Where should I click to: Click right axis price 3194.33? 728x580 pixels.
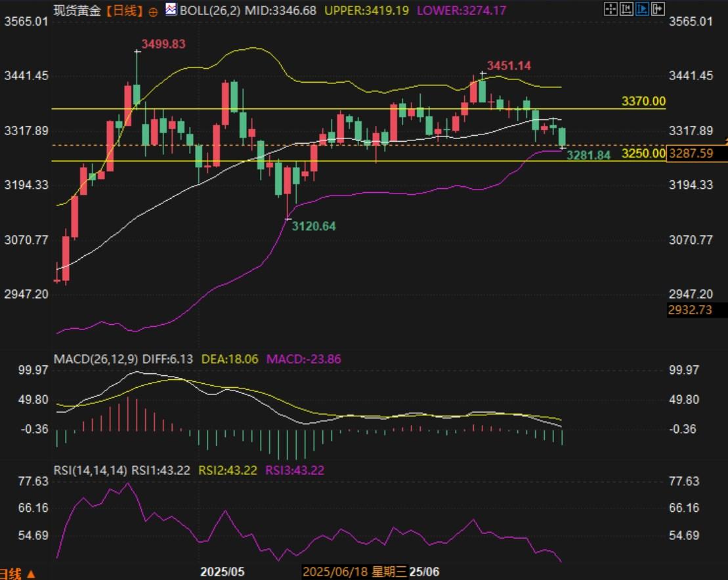[x=691, y=185]
